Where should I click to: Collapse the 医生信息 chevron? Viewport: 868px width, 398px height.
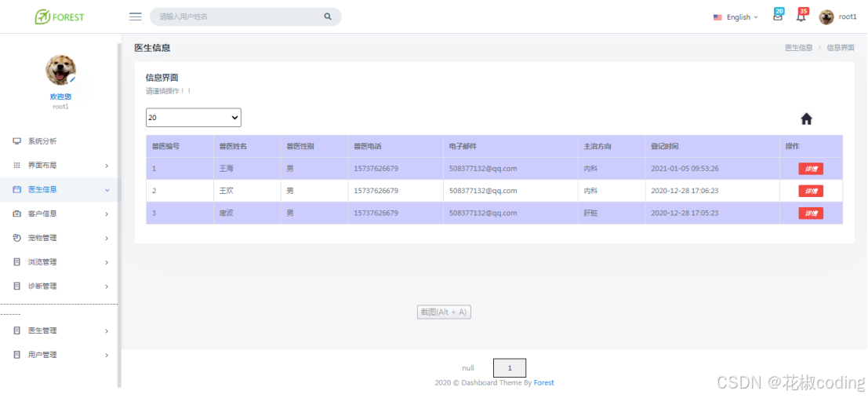pos(107,190)
